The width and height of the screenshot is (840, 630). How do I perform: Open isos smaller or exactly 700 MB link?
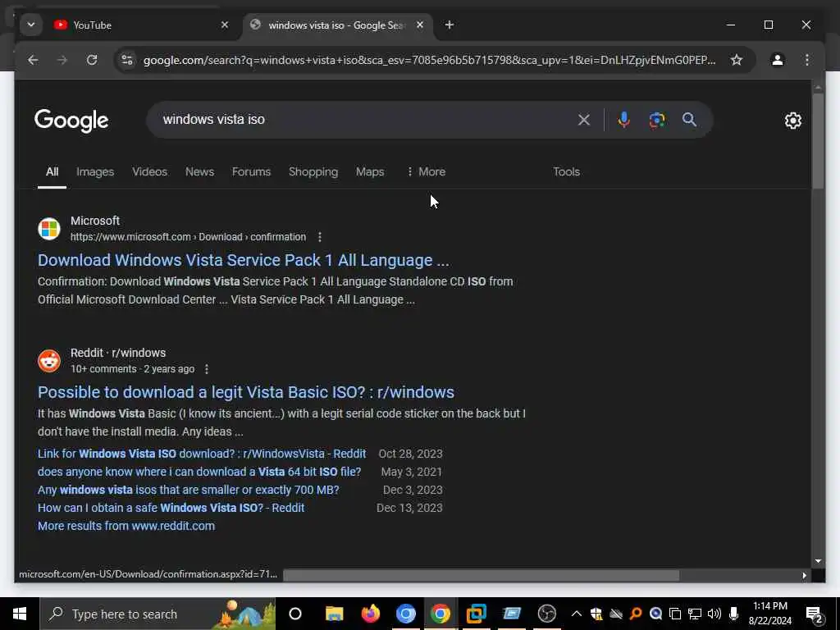(x=188, y=491)
